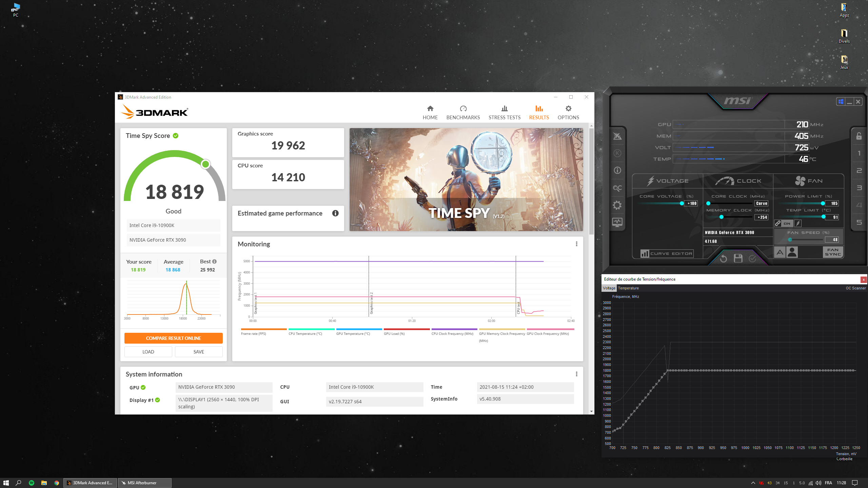Select the Results tab in 3DMark
Viewport: 868px width, 488px height.
(539, 113)
